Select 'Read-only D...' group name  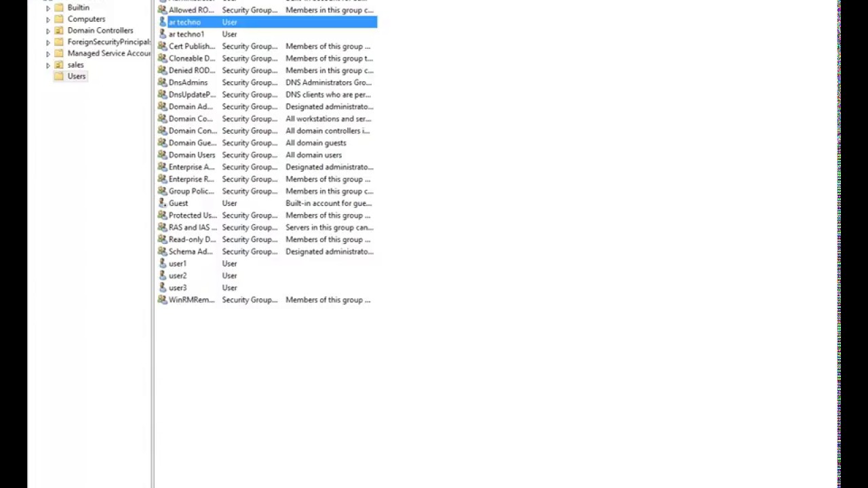pyautogui.click(x=192, y=239)
